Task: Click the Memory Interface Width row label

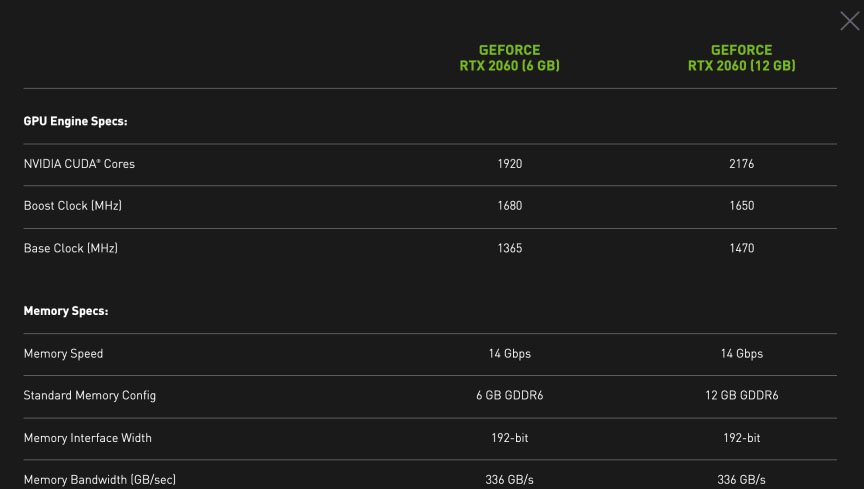Action: 88,438
